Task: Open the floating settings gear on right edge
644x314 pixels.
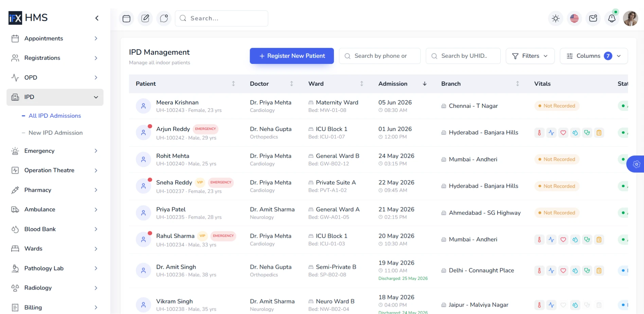Action: point(636,164)
